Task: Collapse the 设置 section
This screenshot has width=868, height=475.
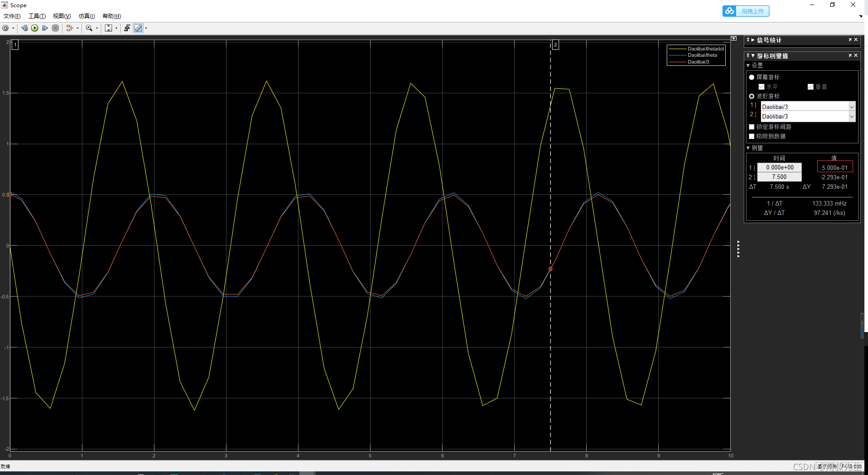Action: [748, 66]
